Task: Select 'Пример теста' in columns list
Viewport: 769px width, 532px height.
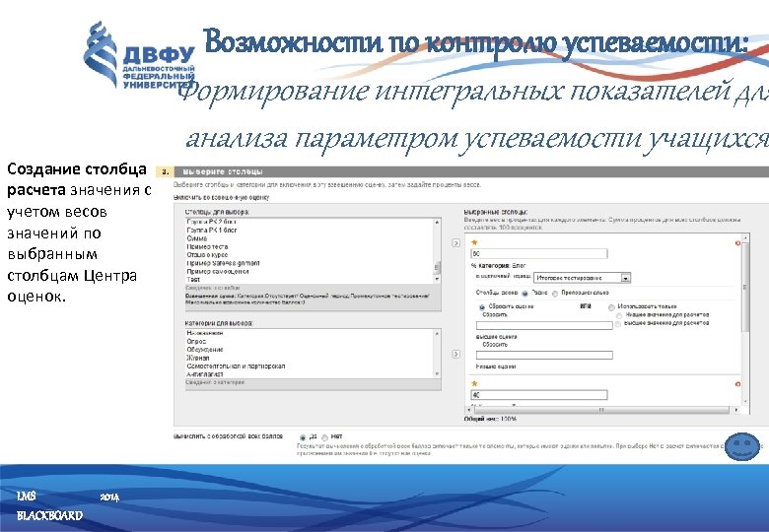Action: click(x=207, y=246)
